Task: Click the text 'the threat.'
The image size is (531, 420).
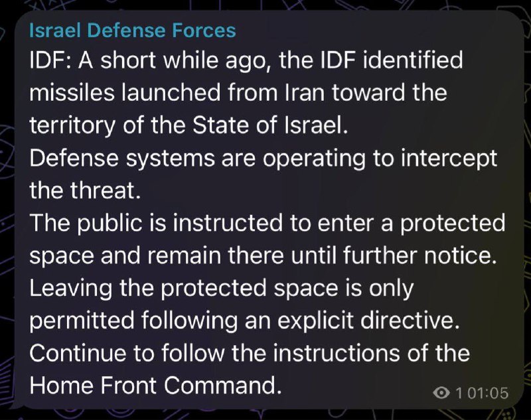Action: coord(85,190)
